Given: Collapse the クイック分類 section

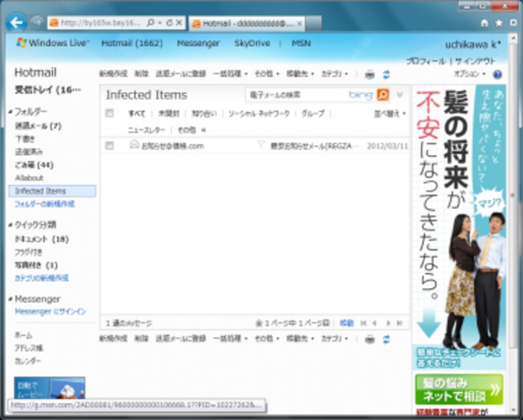Looking at the screenshot, I should [10, 225].
